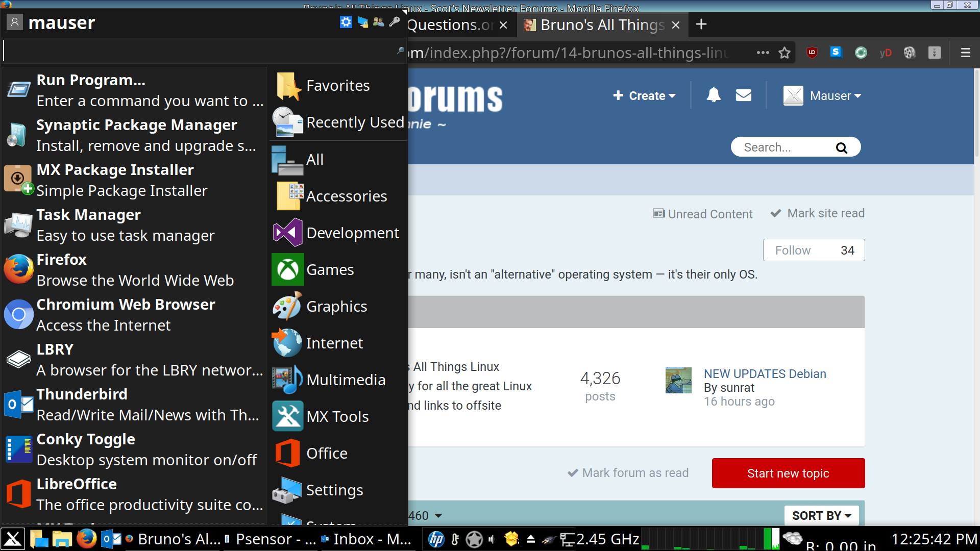The width and height of the screenshot is (980, 551).
Task: Switch to the Inbox taskbar window
Action: 366,539
